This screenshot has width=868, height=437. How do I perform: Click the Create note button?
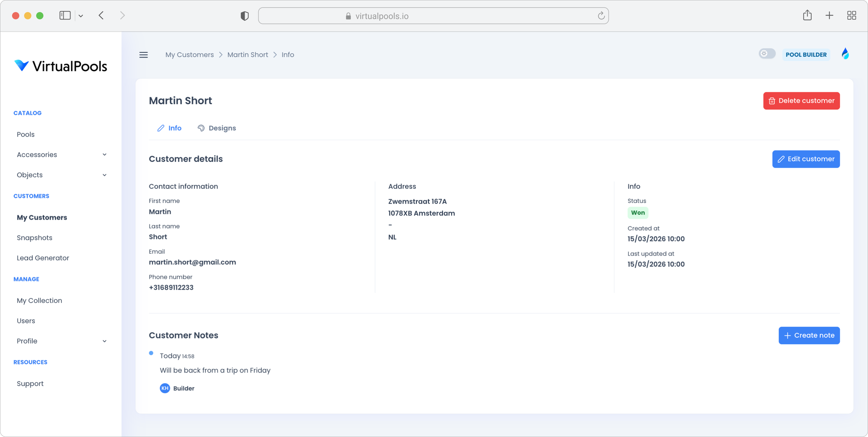point(809,335)
